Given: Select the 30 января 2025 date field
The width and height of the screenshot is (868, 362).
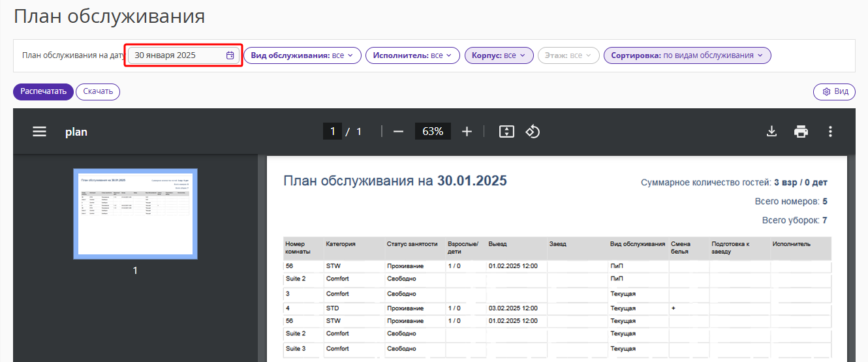Looking at the screenshot, I should tap(184, 55).
